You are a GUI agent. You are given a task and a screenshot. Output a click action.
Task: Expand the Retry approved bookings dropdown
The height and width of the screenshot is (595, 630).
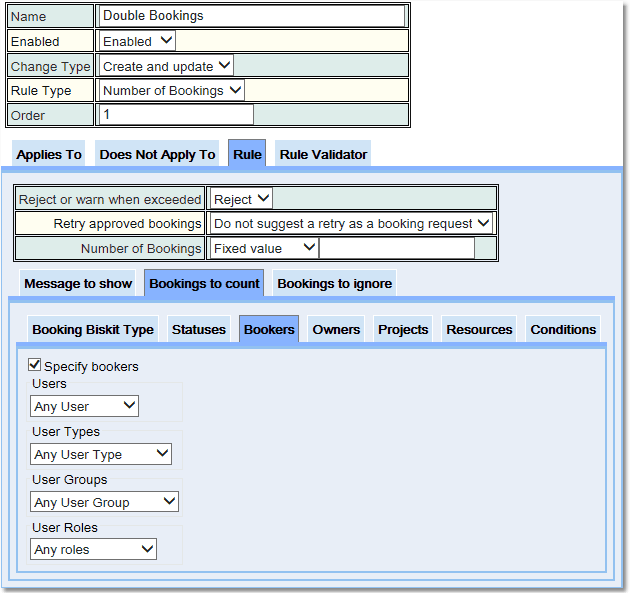(352, 223)
